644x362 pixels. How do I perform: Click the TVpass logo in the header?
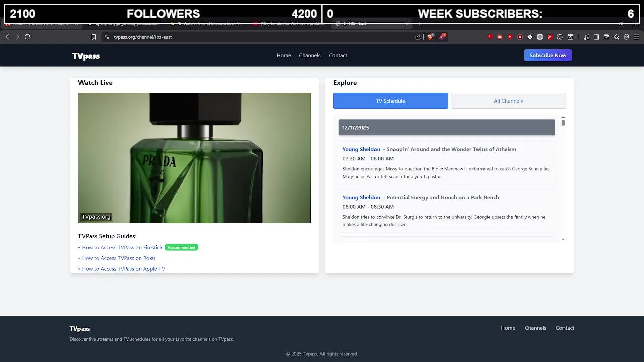click(86, 56)
